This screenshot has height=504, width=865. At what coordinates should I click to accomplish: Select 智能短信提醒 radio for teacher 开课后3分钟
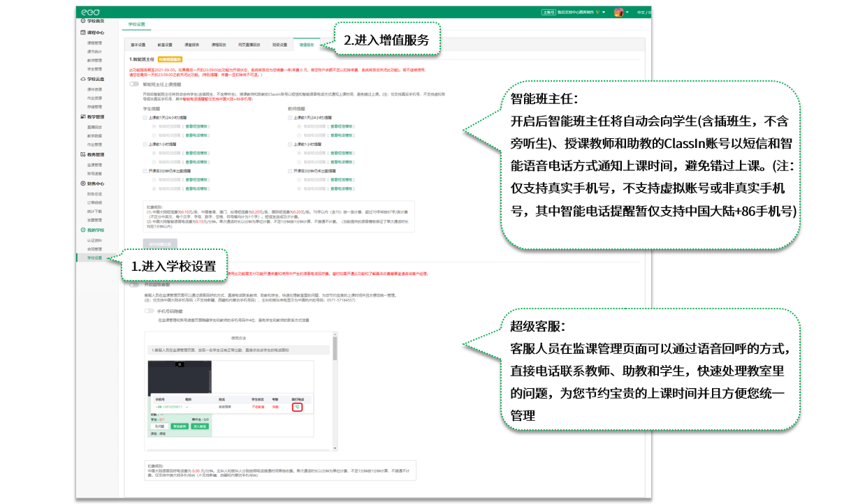[x=299, y=179]
